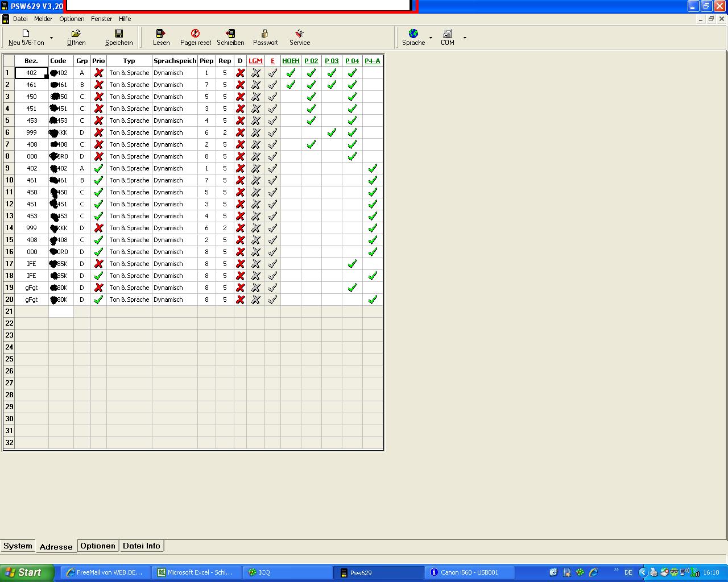Image resolution: width=728 pixels, height=582 pixels.
Task: Switch to the Optionen tab at bottom
Action: coord(98,546)
